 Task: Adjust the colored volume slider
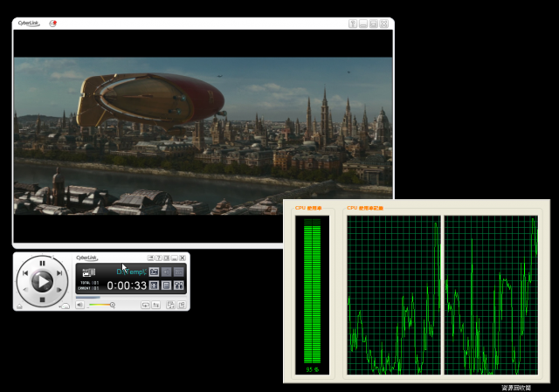(101, 305)
